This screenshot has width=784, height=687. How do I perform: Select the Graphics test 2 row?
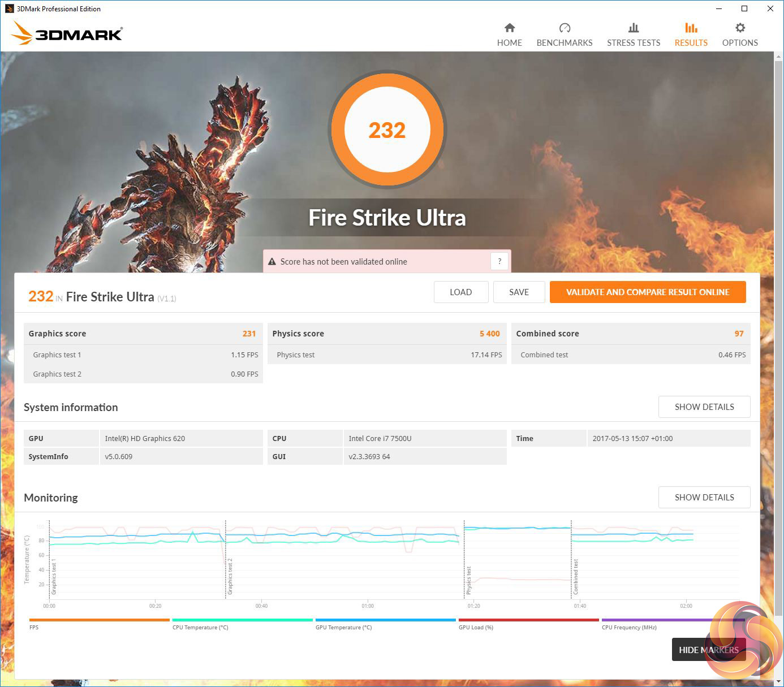coord(143,374)
